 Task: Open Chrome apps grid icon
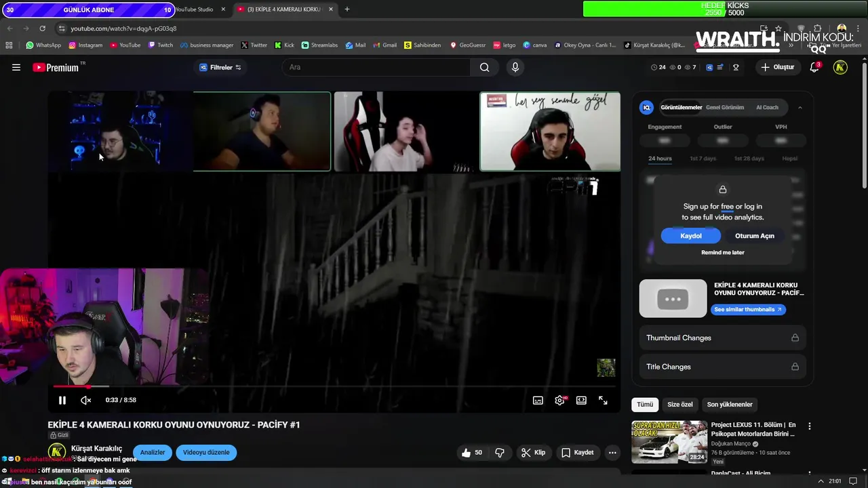(x=9, y=45)
